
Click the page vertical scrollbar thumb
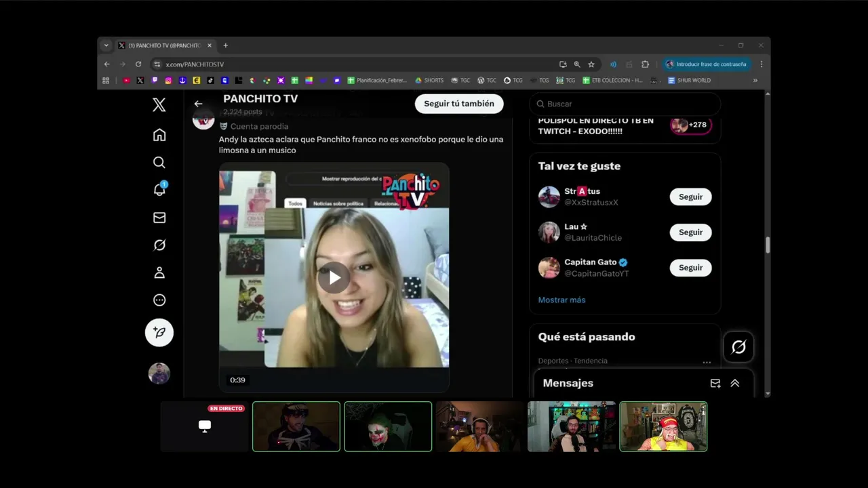tap(768, 245)
